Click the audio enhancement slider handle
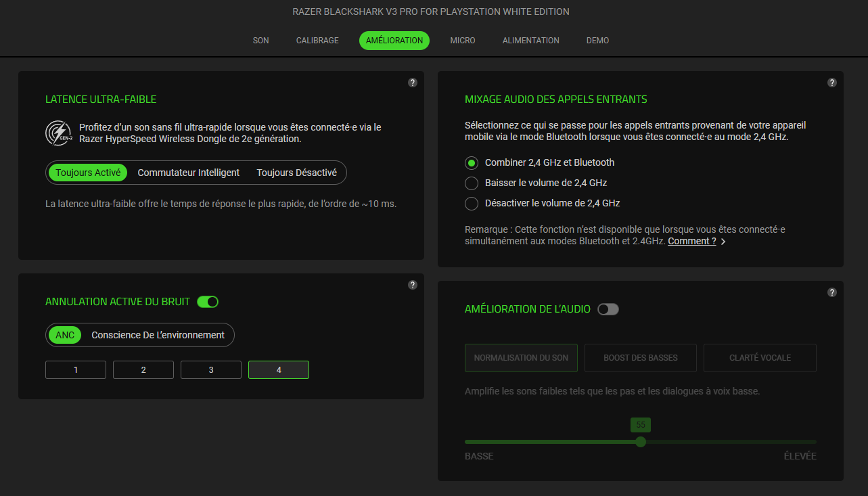The width and height of the screenshot is (868, 496). coord(641,442)
